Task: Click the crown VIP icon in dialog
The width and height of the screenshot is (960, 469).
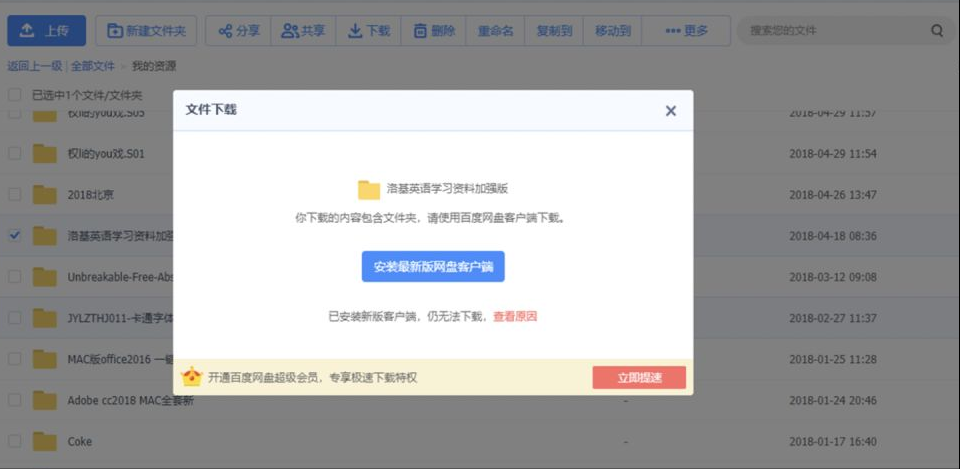Action: click(192, 377)
